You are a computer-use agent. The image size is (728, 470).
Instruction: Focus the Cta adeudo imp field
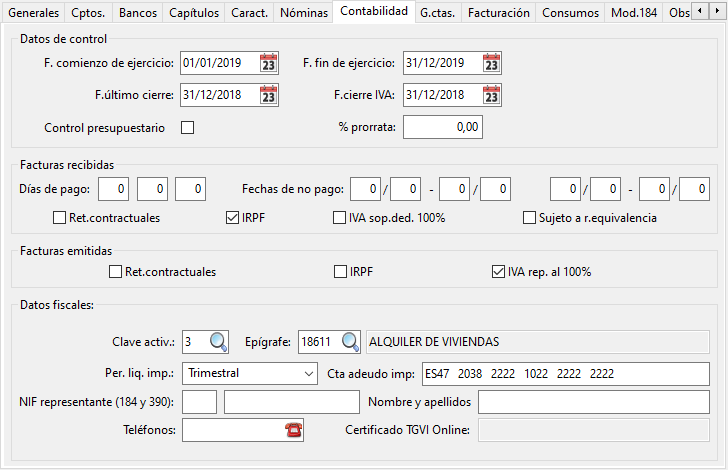564,373
